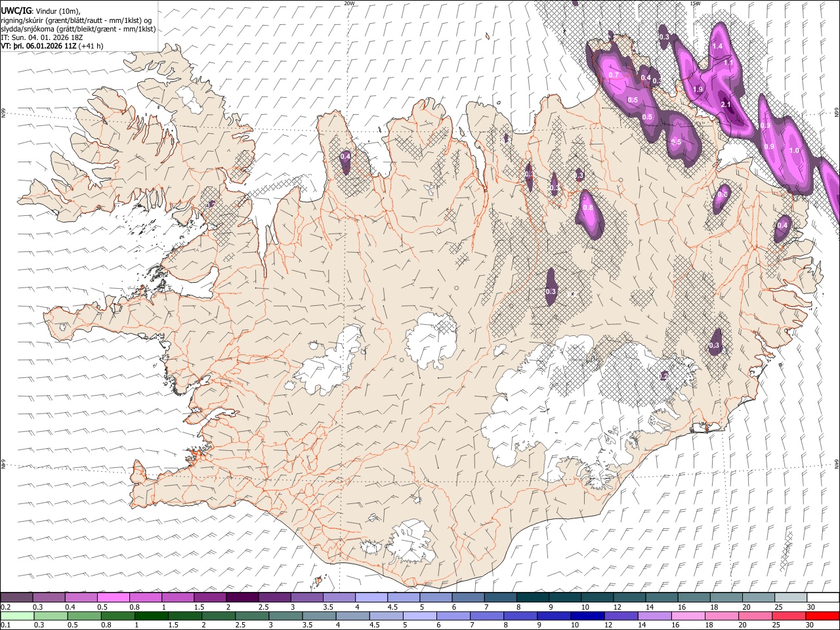Click the 1.0 precipitation value label
This screenshot has height=630, width=840.
[x=794, y=150]
